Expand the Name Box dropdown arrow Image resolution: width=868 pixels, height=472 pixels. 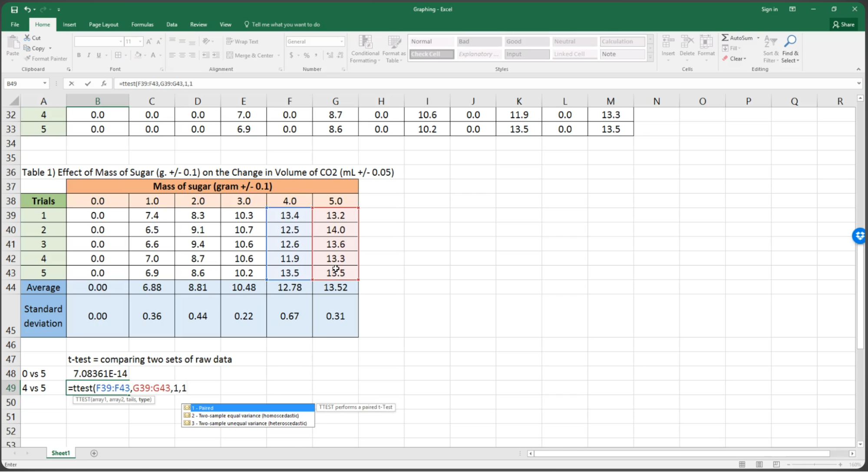click(44, 83)
